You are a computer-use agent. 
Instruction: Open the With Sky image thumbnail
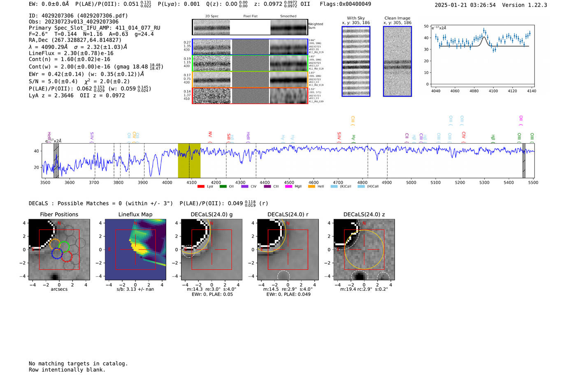click(x=356, y=61)
